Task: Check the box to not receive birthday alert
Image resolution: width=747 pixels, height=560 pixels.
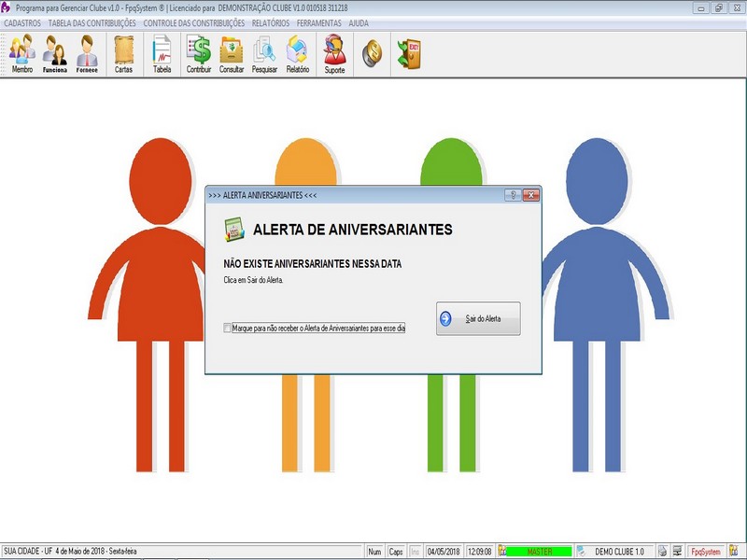Action: (227, 328)
